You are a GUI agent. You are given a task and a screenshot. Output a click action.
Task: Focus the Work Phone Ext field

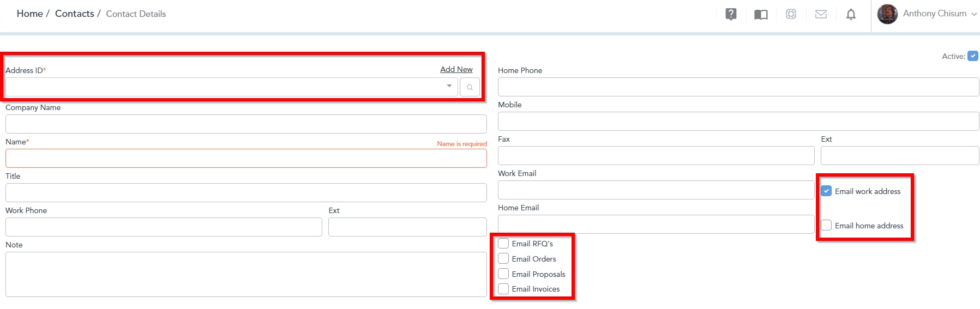coord(407,227)
